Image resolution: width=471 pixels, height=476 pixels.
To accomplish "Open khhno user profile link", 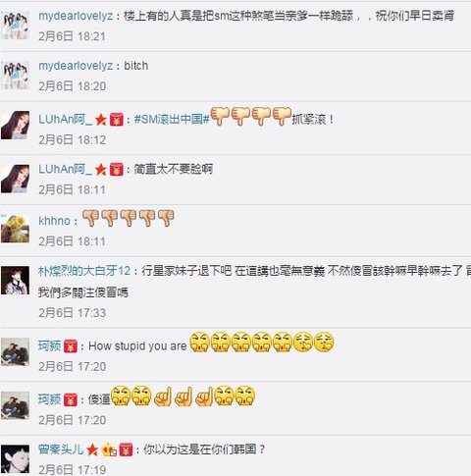I will point(54,221).
